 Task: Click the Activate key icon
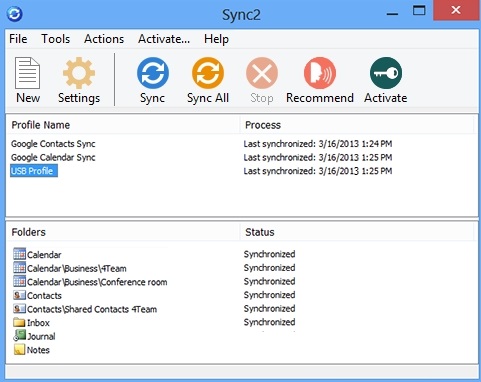(x=386, y=73)
